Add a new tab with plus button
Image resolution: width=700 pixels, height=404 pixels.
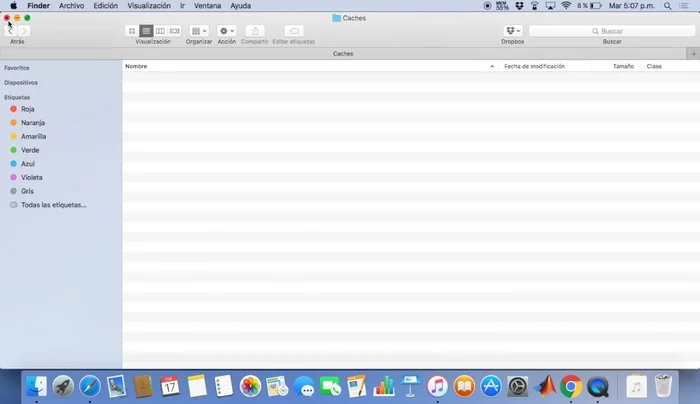(x=692, y=53)
